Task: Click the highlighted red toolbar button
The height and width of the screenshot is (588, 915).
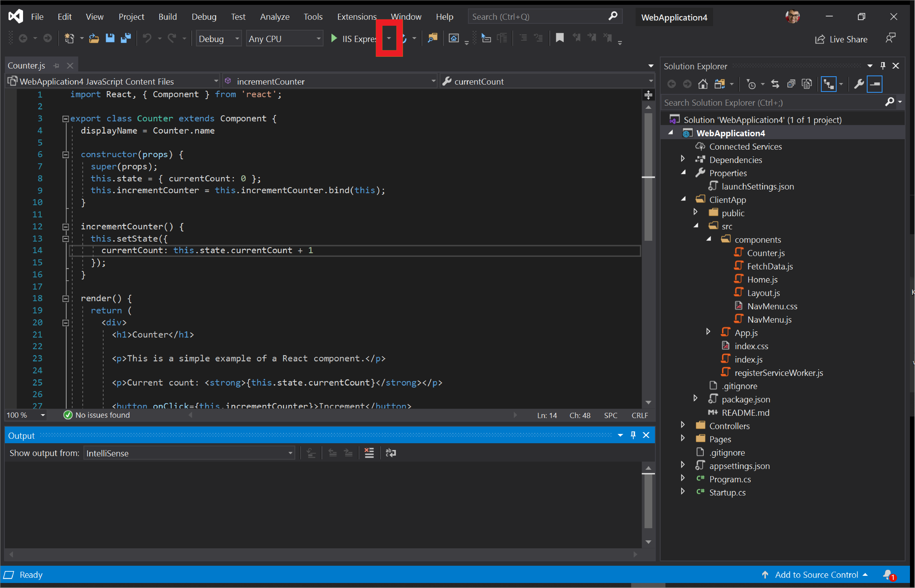Action: coord(389,38)
